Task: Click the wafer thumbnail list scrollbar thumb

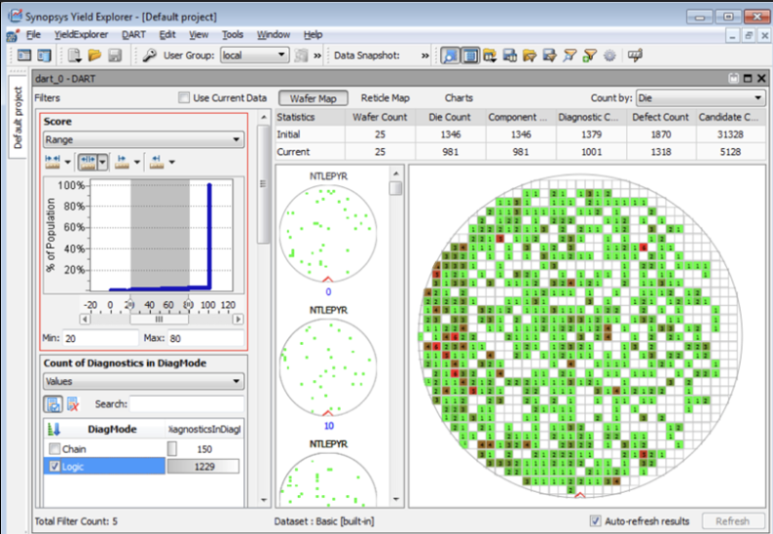Action: [395, 188]
